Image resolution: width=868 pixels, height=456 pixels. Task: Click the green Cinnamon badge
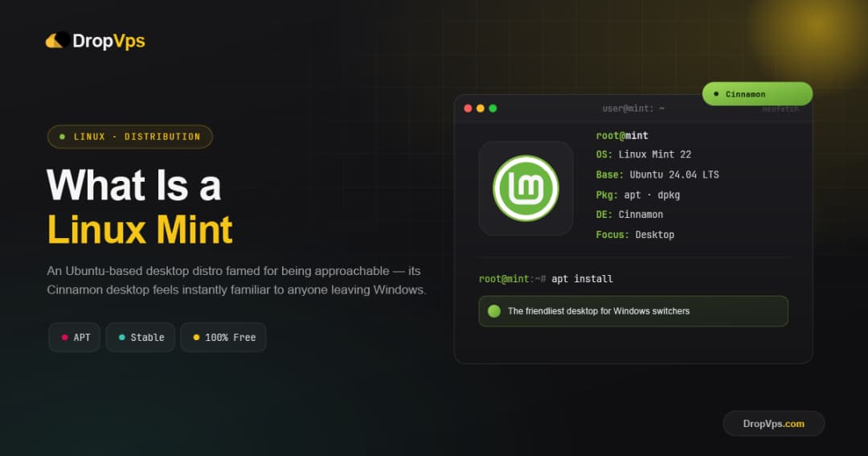click(x=757, y=94)
